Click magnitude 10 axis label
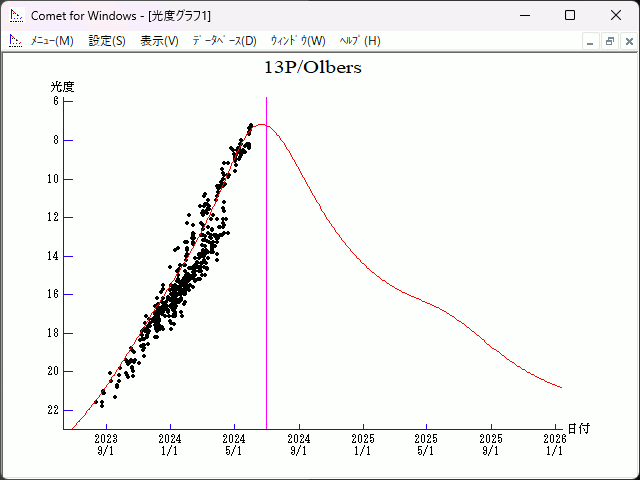The width and height of the screenshot is (640, 480). pyautogui.click(x=53, y=179)
